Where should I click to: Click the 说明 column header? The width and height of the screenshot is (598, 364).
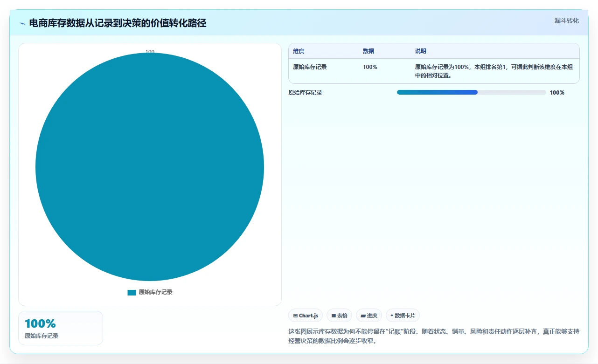tap(421, 51)
